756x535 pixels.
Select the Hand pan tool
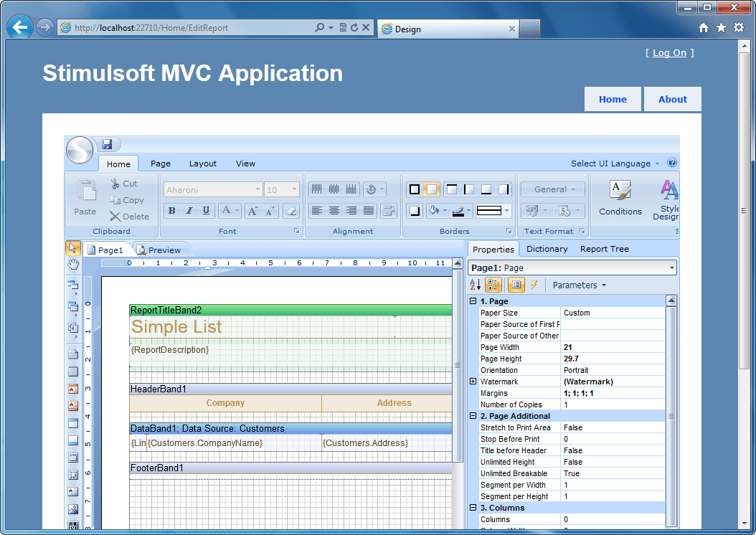73,264
